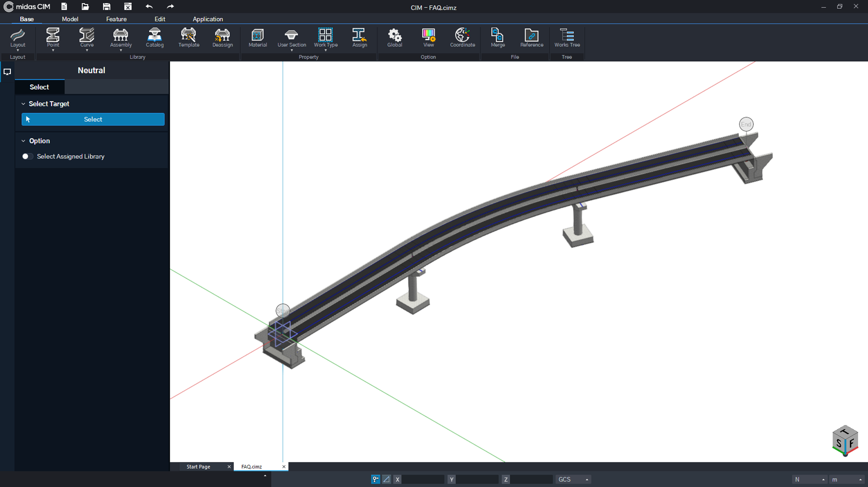Collapse the Select Target section
Viewport: 868px width, 487px height.
coord(23,104)
